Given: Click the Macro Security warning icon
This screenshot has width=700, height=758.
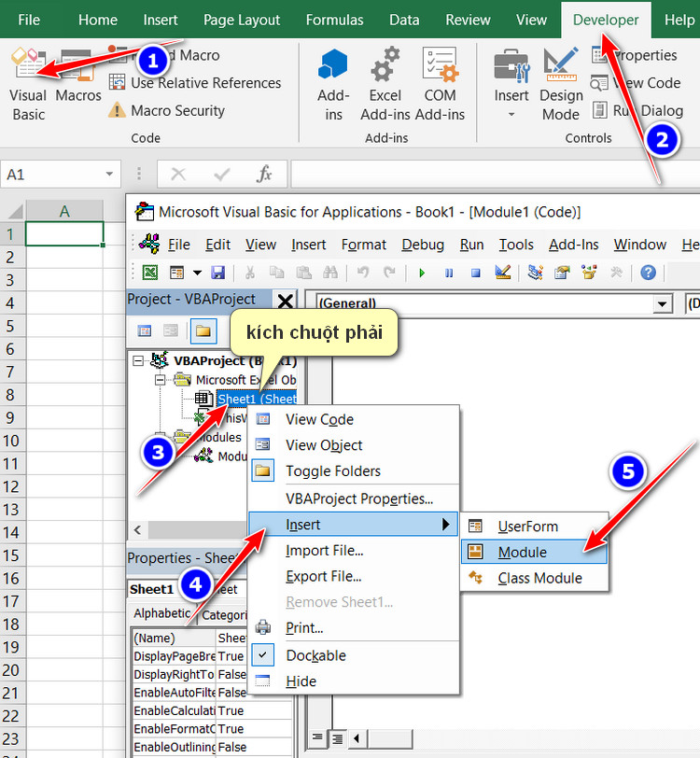Looking at the screenshot, I should pos(117,110).
